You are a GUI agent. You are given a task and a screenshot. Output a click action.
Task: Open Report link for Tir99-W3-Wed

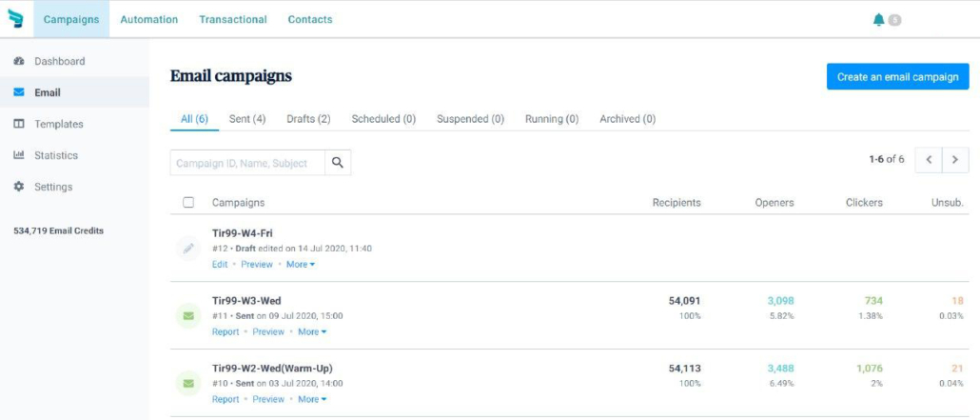pyautogui.click(x=225, y=331)
